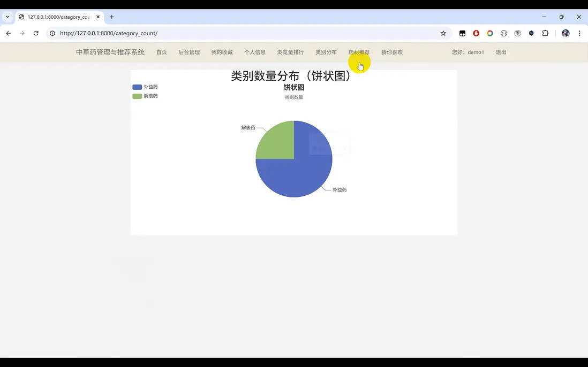Close the category_count browser tab

98,17
